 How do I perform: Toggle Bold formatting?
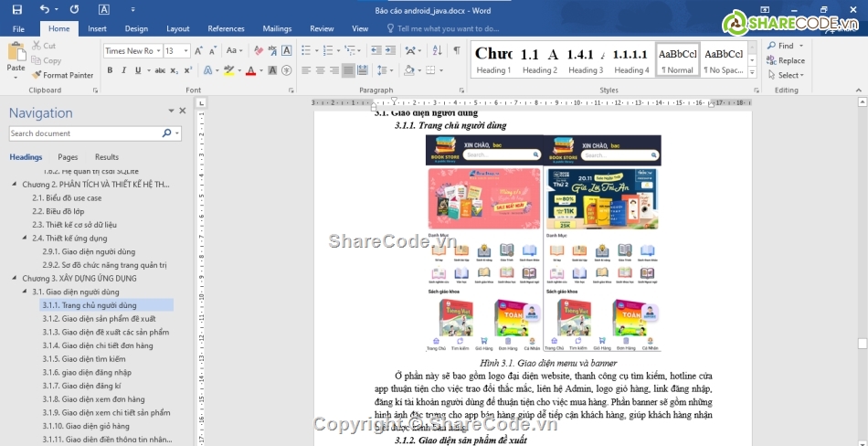pos(110,70)
